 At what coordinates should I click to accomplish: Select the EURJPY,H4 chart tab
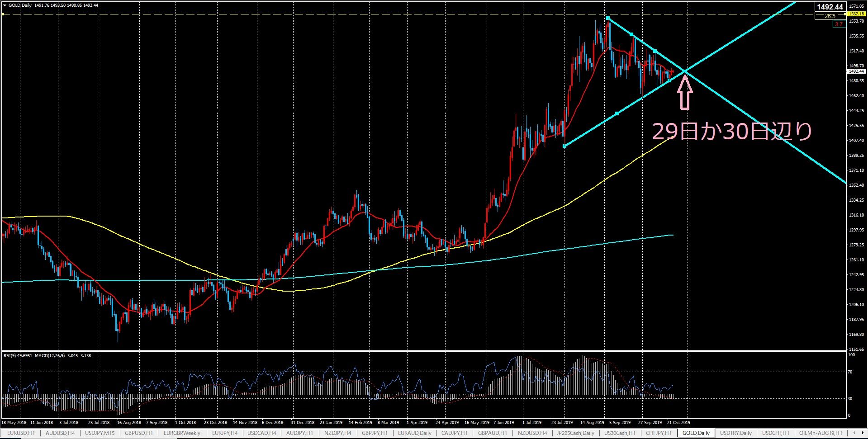pos(225,433)
